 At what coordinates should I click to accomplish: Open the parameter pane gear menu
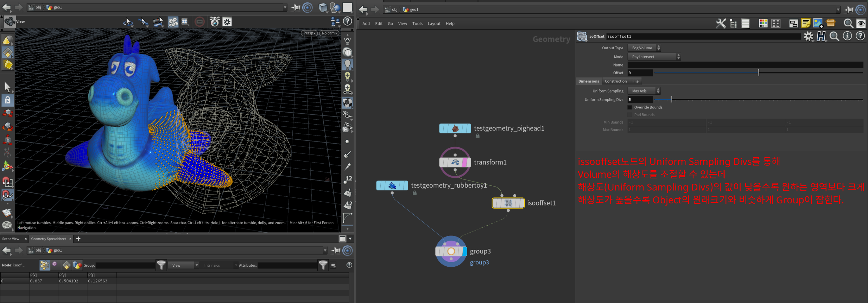tap(809, 36)
